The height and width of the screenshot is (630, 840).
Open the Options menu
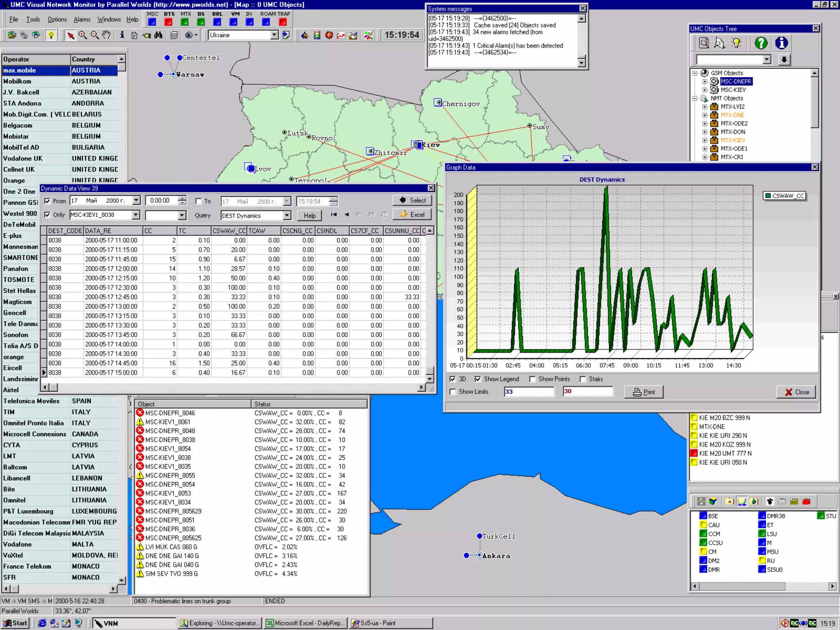tap(57, 19)
